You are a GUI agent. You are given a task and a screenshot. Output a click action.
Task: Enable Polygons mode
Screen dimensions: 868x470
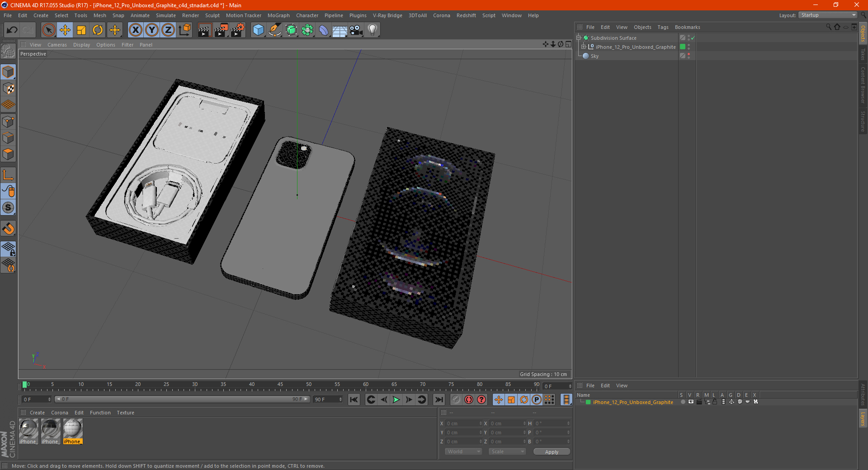tap(8, 154)
